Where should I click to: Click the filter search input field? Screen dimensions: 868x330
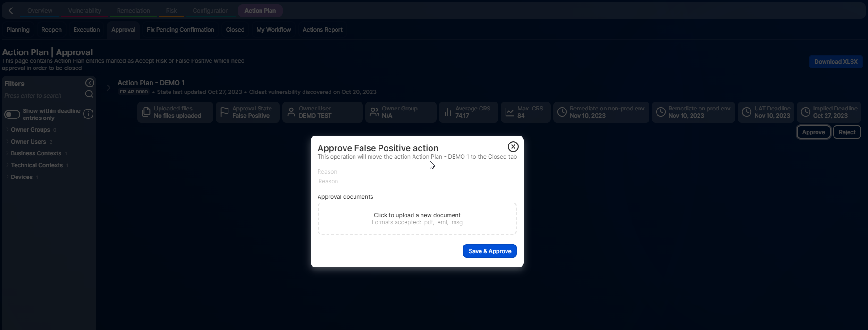(x=43, y=96)
